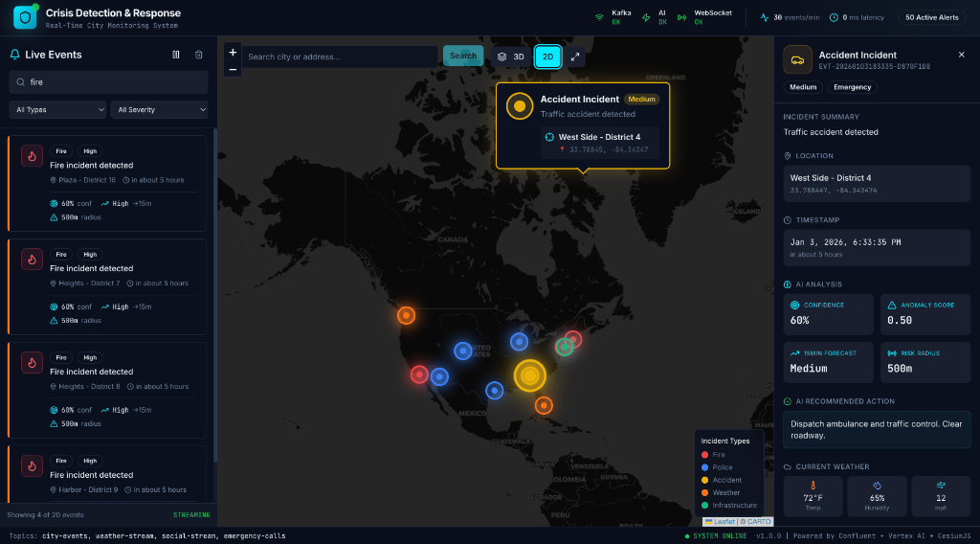Open the All Types filter dropdown
This screenshot has width=980, height=544.
(58, 110)
